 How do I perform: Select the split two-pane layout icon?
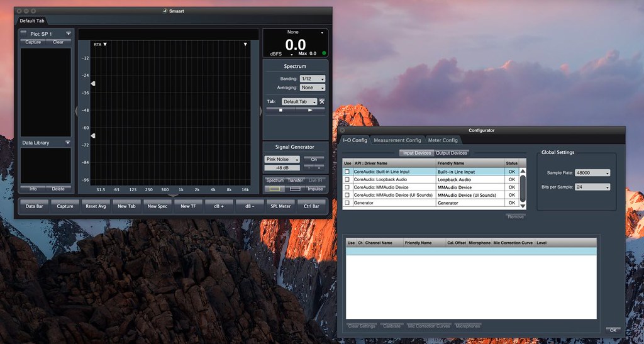(x=296, y=188)
